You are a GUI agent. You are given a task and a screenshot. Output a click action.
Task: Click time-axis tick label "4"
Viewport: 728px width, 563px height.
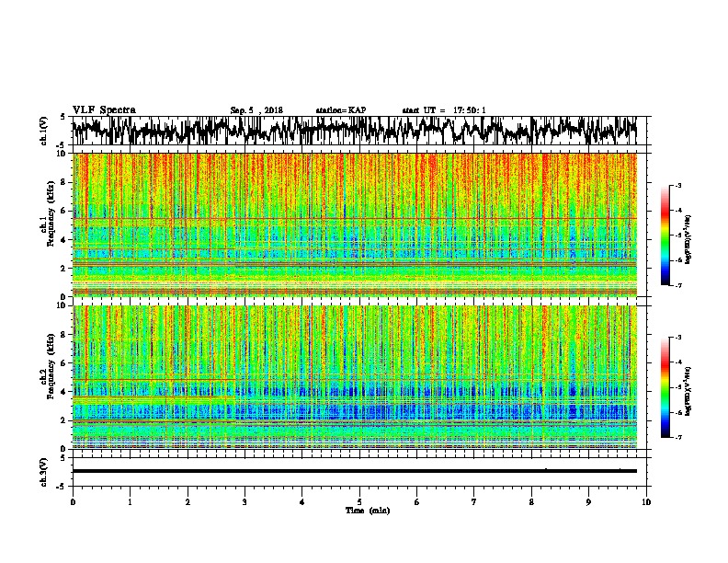302,502
